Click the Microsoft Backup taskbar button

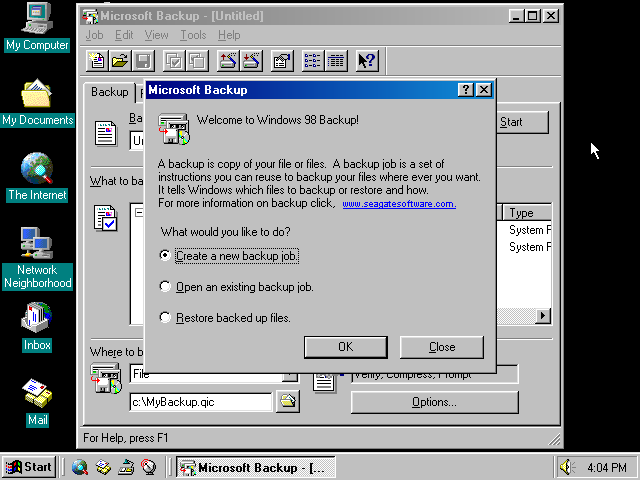[x=256, y=467]
